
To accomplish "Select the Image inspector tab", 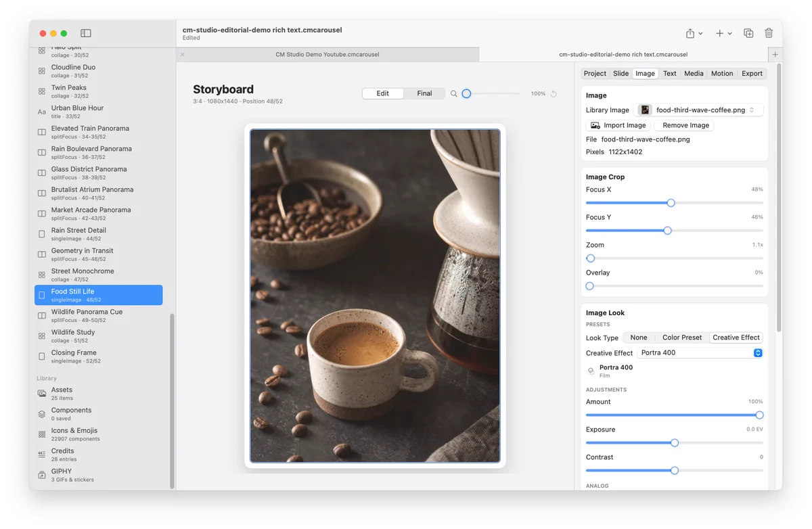I will [x=645, y=73].
